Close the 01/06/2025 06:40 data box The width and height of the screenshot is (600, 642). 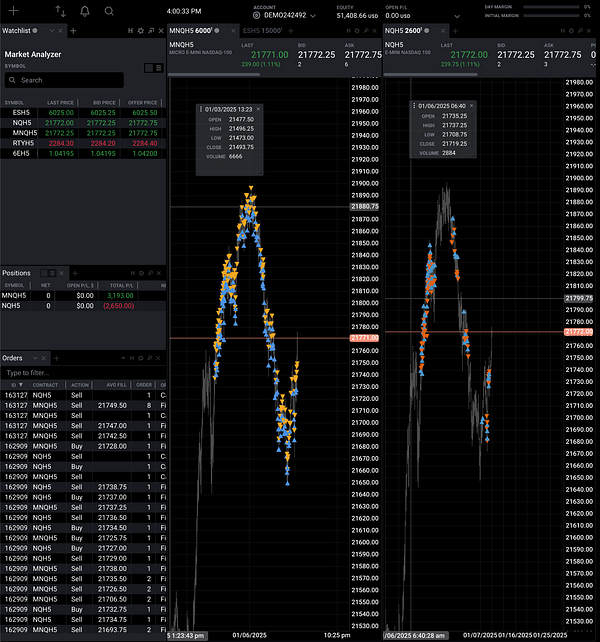pyautogui.click(x=471, y=106)
